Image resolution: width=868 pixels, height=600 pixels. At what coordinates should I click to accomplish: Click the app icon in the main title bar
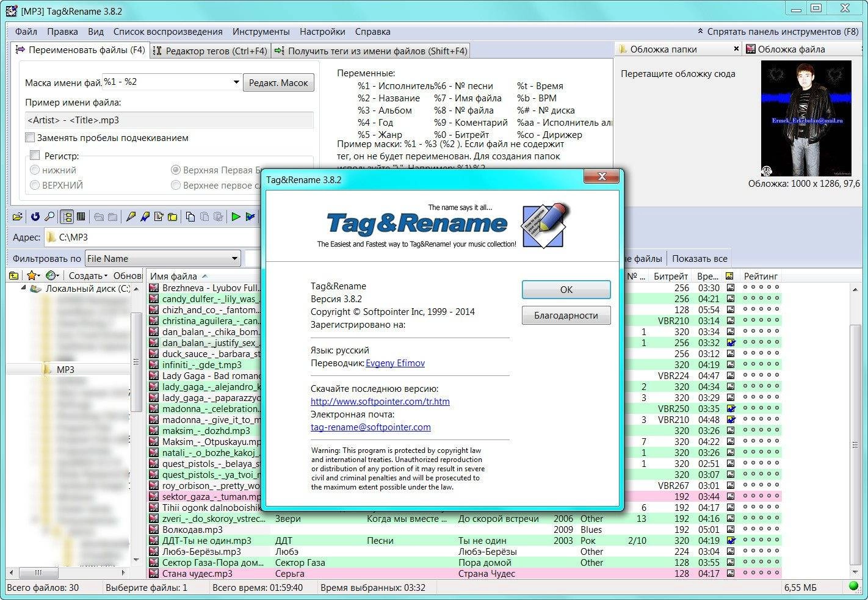[x=11, y=11]
